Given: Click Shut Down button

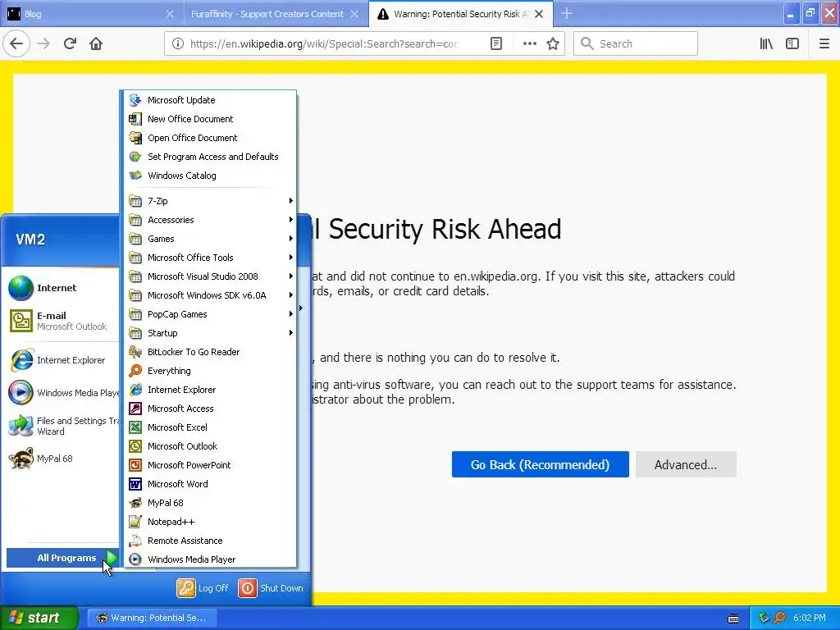Looking at the screenshot, I should tap(271, 588).
